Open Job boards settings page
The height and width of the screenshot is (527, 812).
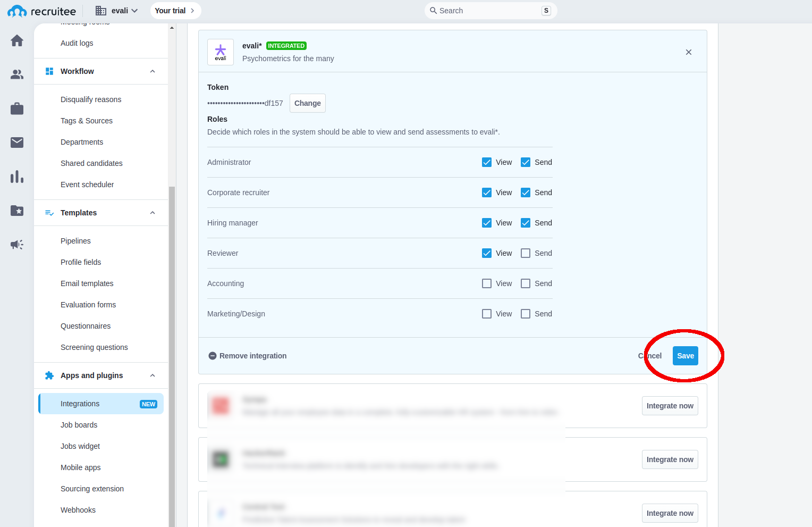click(79, 425)
